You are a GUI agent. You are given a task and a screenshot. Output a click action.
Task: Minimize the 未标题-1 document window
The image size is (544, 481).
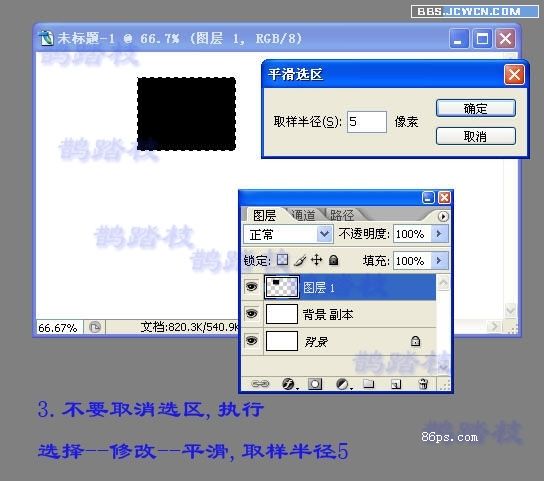[459, 39]
